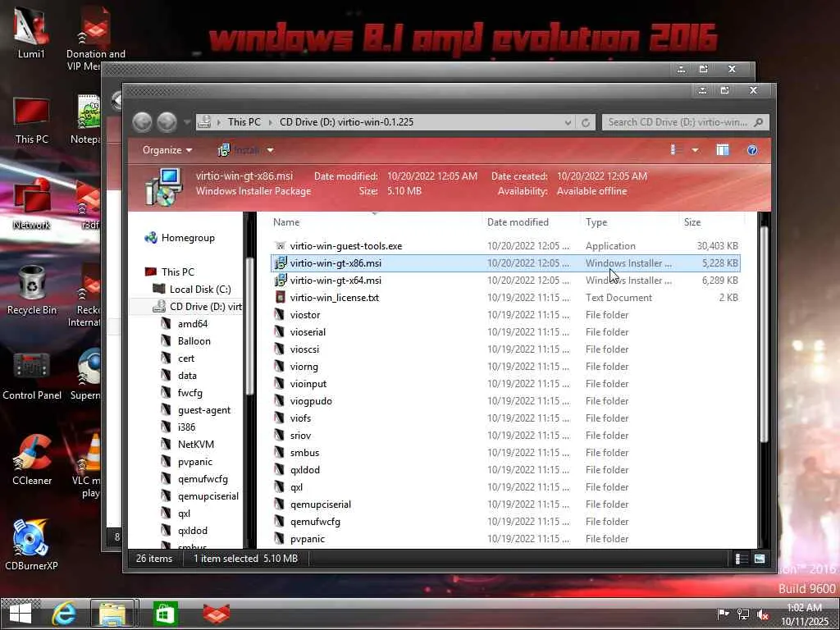Select virtio-win-gt-x64.msi installer icon
This screenshot has width=840, height=630.
click(280, 281)
